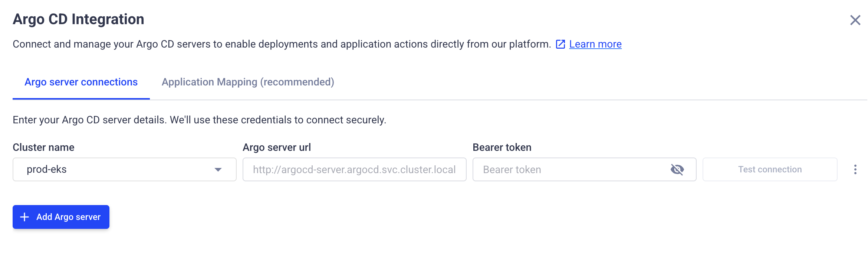Click the crossed-eye icon in Bearer token field
This screenshot has height=266, width=868.
click(677, 169)
